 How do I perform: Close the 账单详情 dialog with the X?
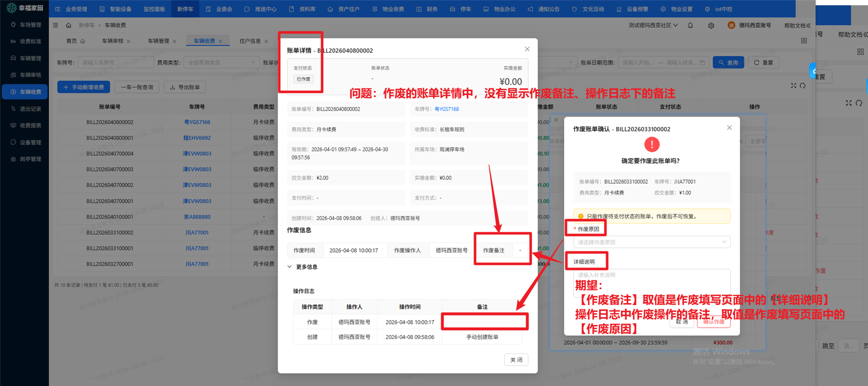tap(527, 49)
